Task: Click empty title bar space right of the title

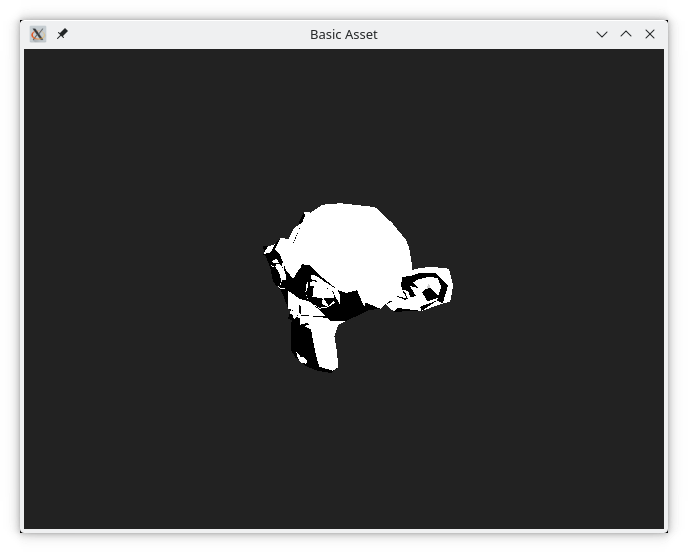Action: point(480,34)
